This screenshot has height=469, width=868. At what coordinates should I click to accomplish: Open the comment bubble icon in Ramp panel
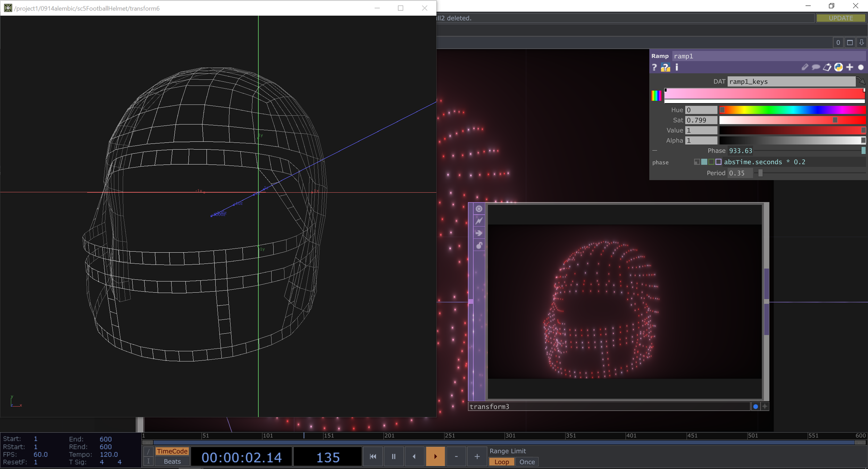click(x=816, y=67)
